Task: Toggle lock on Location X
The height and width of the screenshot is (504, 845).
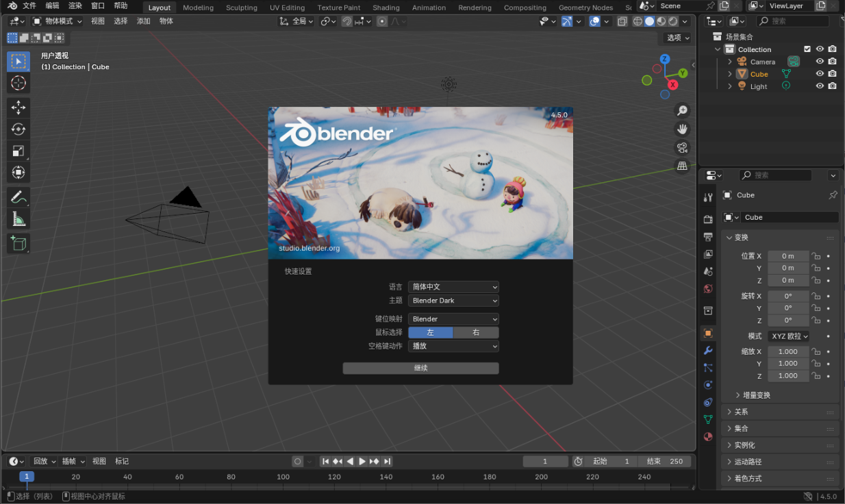Action: click(x=816, y=256)
